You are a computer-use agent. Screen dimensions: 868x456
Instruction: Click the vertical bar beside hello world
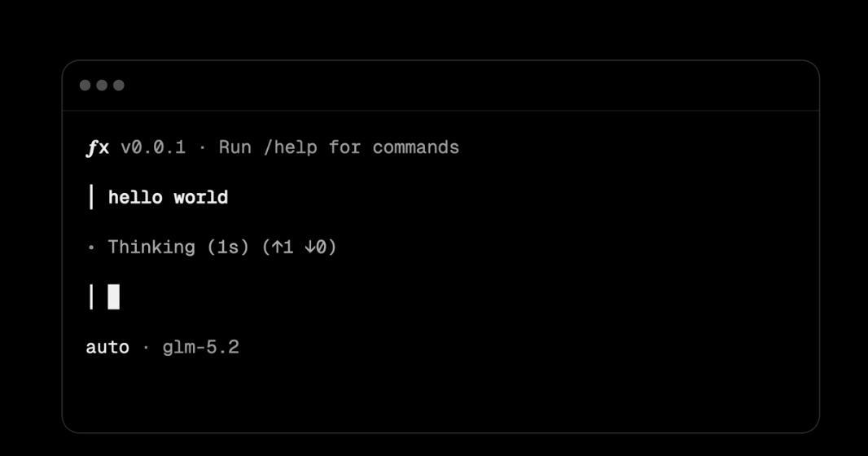[x=91, y=197]
